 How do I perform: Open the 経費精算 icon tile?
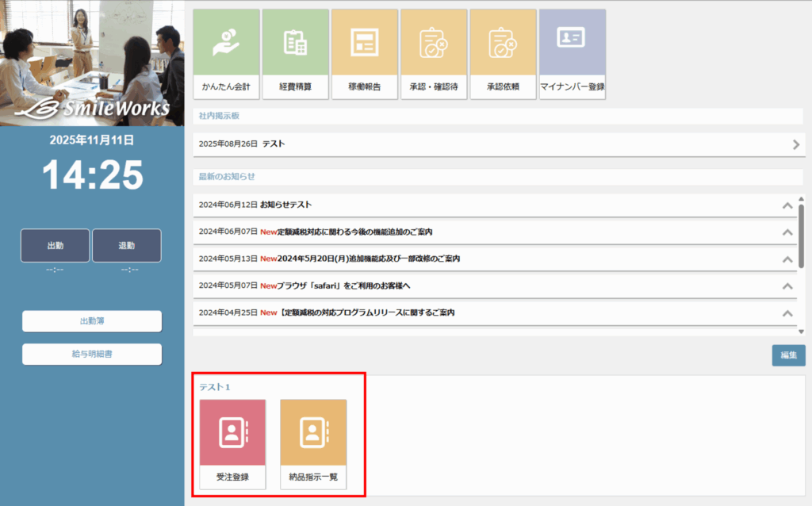click(295, 54)
